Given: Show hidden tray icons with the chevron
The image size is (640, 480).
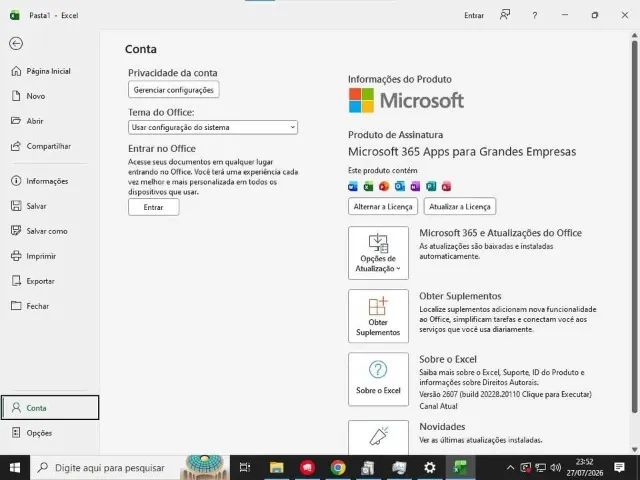Looking at the screenshot, I should [x=510, y=468].
